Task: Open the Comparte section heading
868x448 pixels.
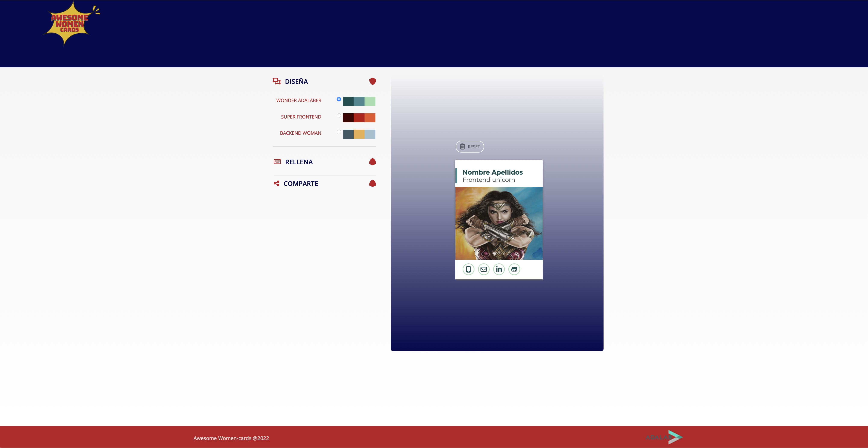Action: 301,183
